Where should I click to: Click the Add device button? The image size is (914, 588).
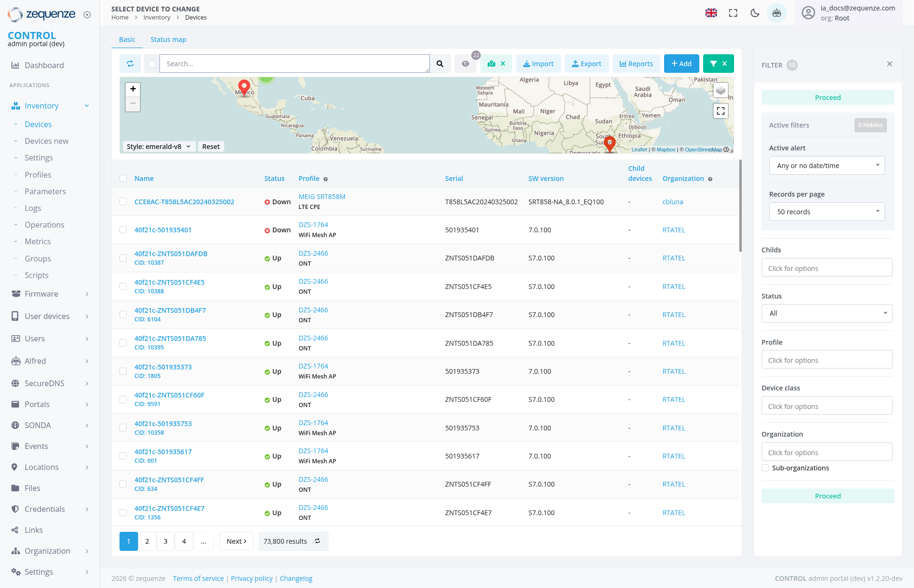tap(681, 64)
